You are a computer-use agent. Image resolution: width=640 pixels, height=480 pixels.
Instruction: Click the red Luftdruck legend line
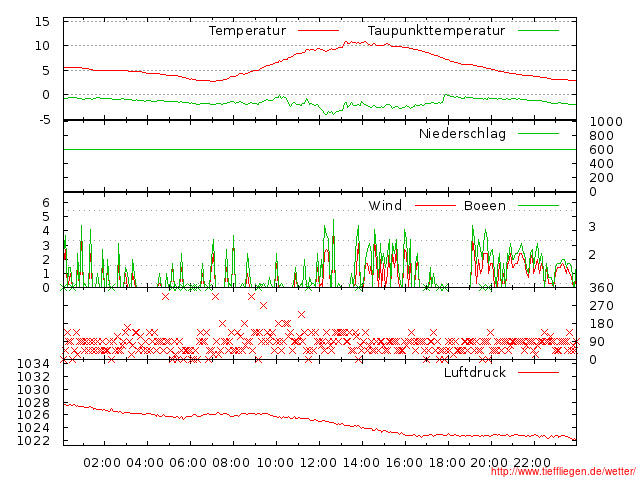pyautogui.click(x=538, y=372)
